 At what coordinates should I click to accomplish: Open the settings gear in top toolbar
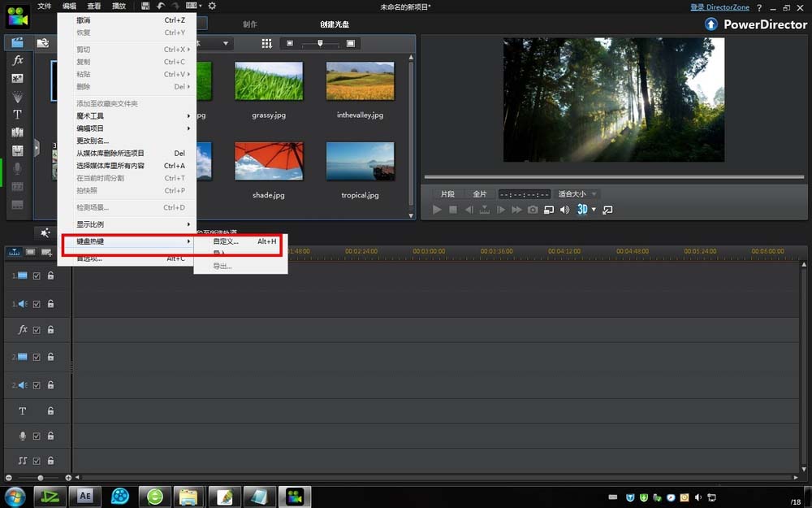[x=212, y=7]
